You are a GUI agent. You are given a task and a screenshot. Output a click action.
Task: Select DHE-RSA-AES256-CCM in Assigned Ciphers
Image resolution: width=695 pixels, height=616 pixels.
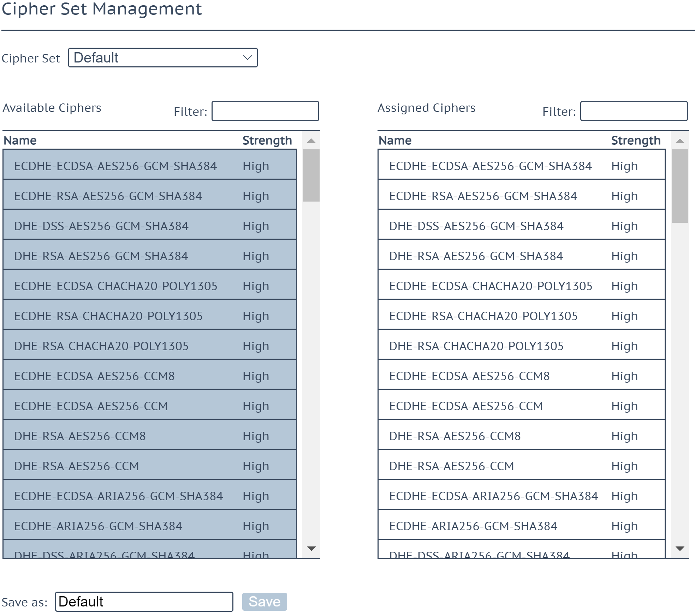click(522, 465)
